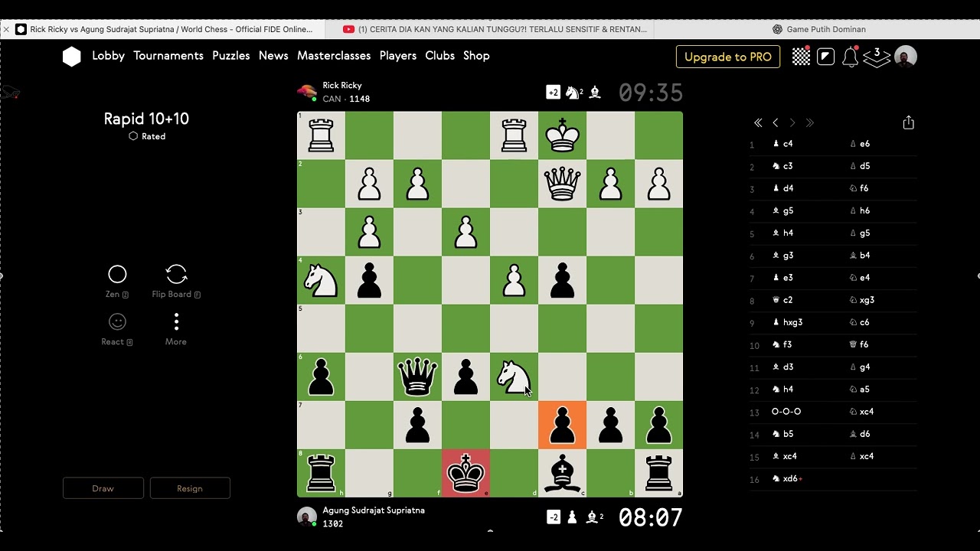Open the Masterclasses menu item
The image size is (980, 551).
(334, 56)
